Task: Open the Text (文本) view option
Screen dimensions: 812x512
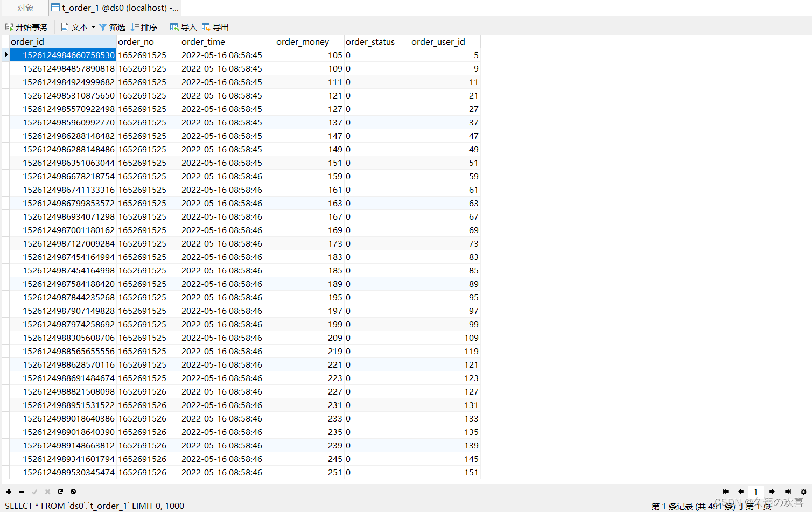Action: pyautogui.click(x=74, y=27)
